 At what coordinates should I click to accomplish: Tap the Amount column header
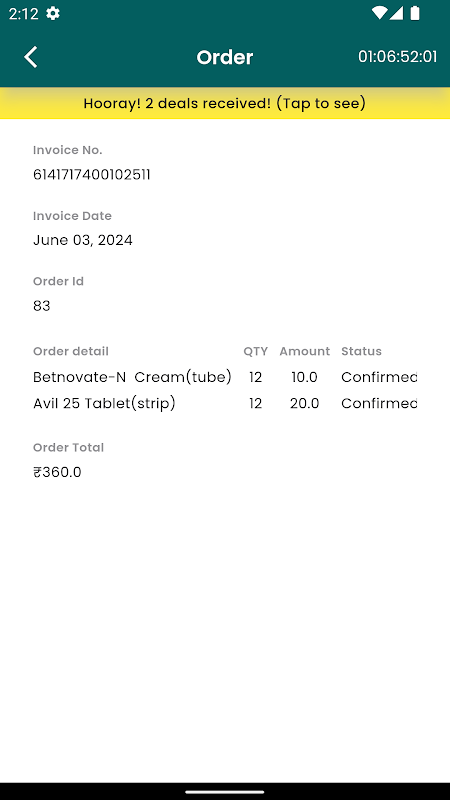pos(305,352)
